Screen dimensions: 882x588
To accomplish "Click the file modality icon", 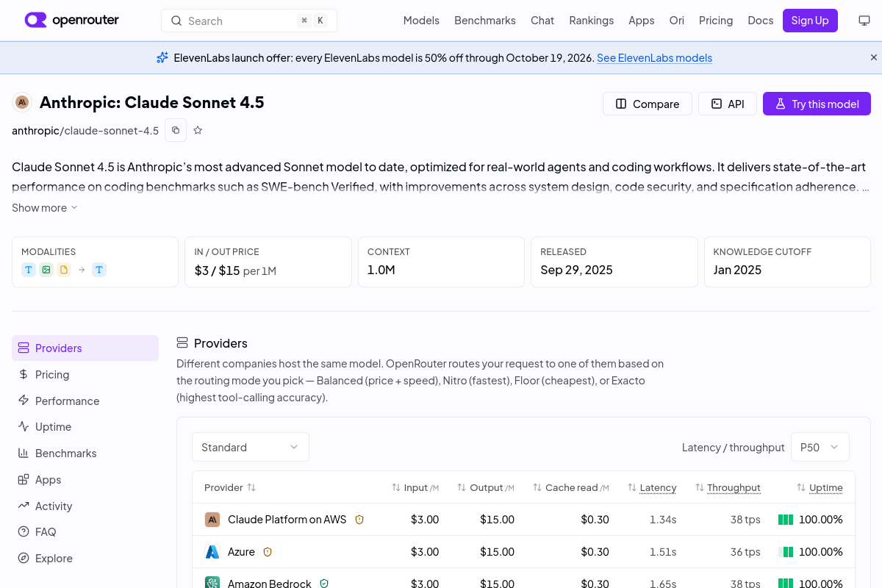I will click(64, 270).
